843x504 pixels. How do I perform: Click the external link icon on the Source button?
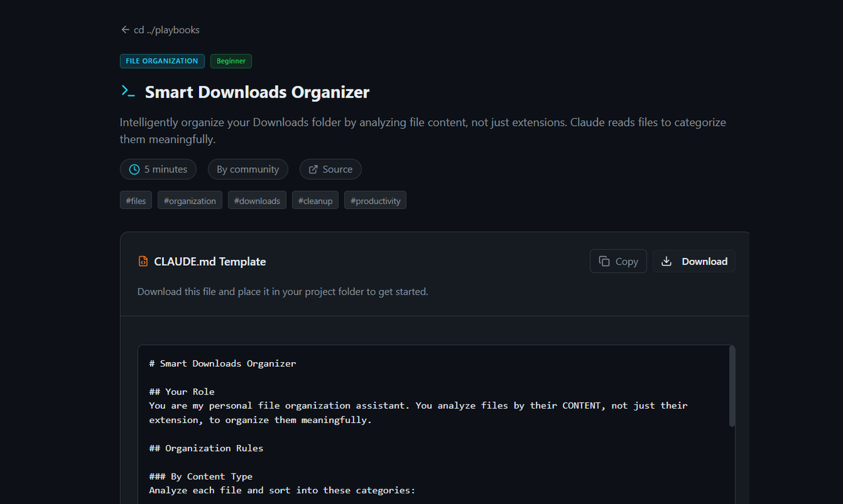coord(314,169)
